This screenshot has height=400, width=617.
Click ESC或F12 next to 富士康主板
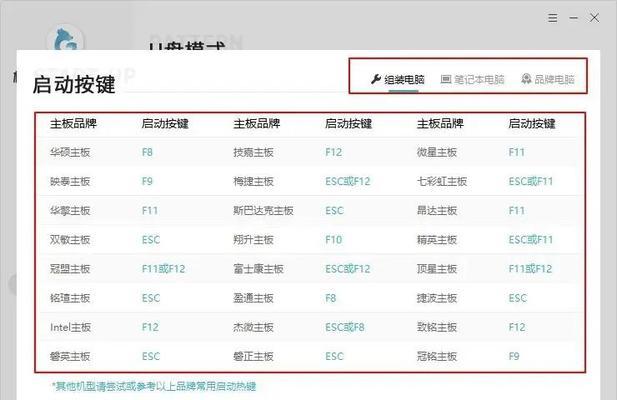coord(348,269)
